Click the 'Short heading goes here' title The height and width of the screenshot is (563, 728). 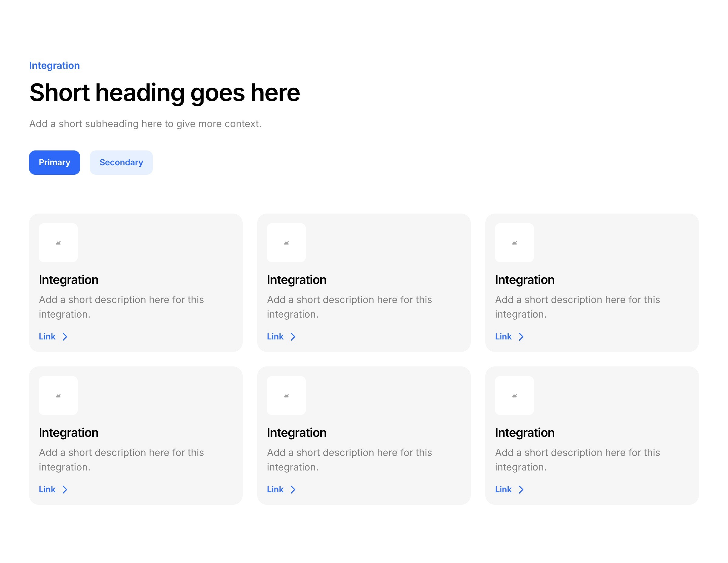tap(165, 93)
